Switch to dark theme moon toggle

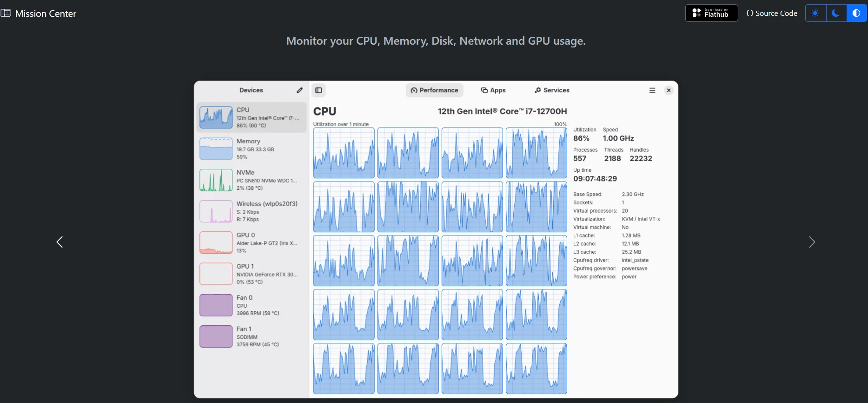pyautogui.click(x=835, y=13)
